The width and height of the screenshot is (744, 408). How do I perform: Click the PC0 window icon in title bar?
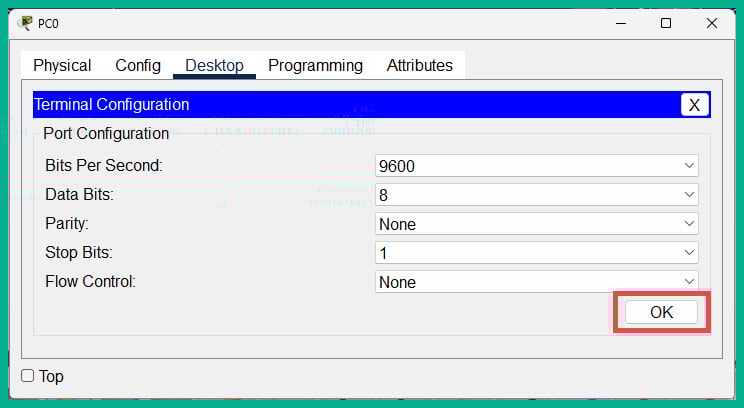tap(25, 23)
